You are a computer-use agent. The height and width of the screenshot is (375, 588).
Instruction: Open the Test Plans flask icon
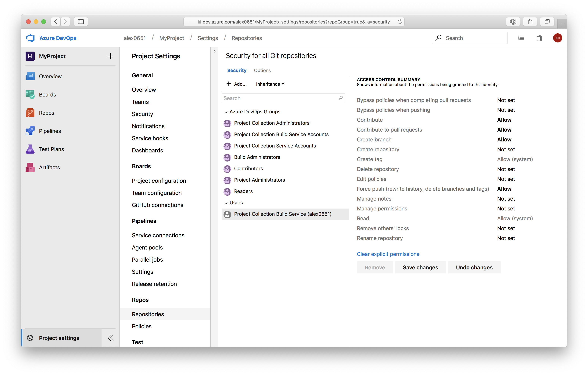coord(30,149)
